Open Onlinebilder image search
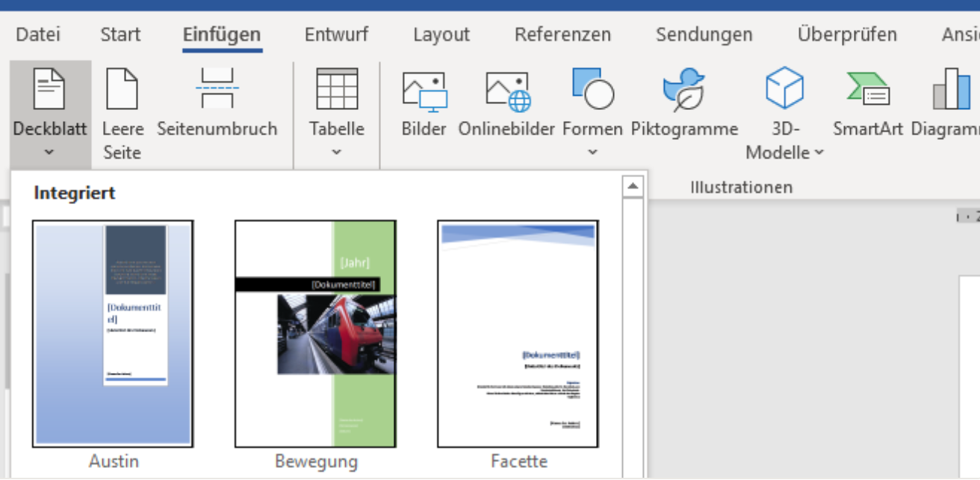This screenshot has width=980, height=480. (506, 103)
